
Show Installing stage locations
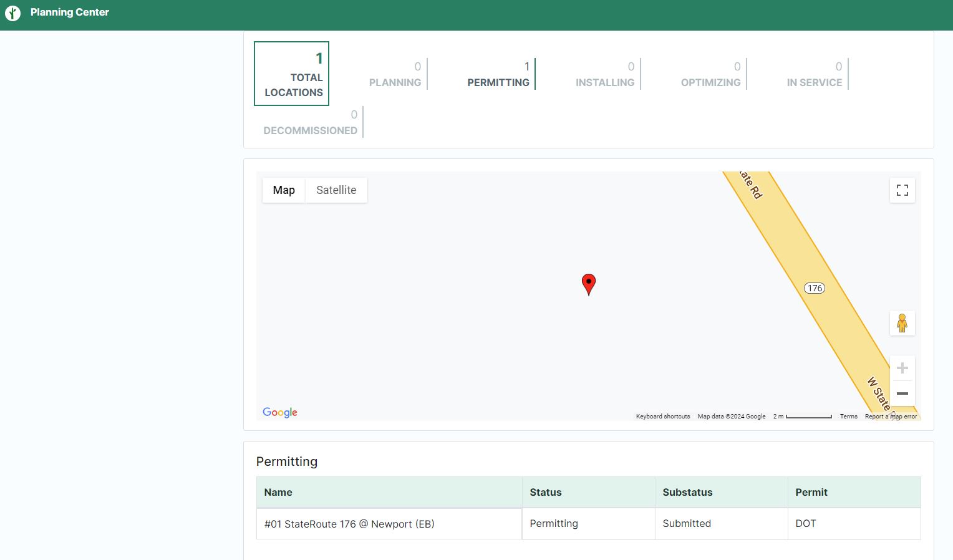(x=604, y=74)
